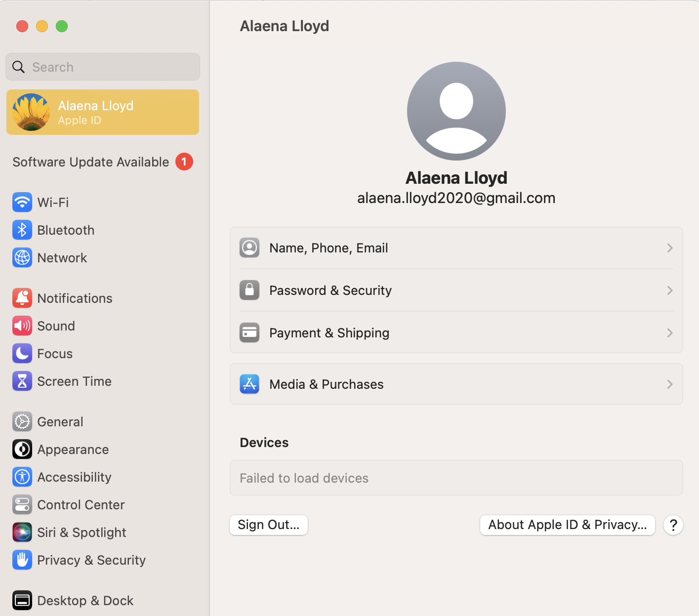The height and width of the screenshot is (616, 699).
Task: Focus the Search field
Action: 103,67
